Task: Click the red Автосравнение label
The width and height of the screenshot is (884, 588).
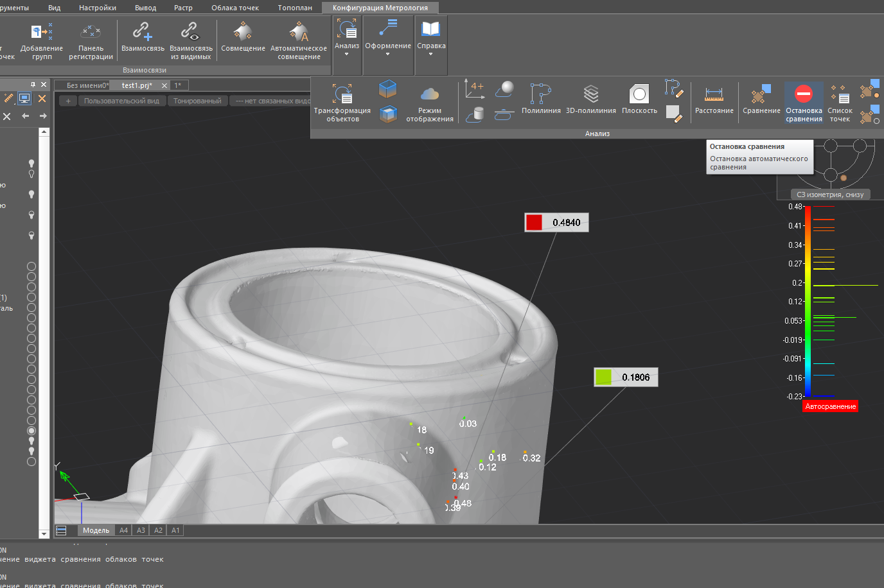Action: pyautogui.click(x=830, y=406)
